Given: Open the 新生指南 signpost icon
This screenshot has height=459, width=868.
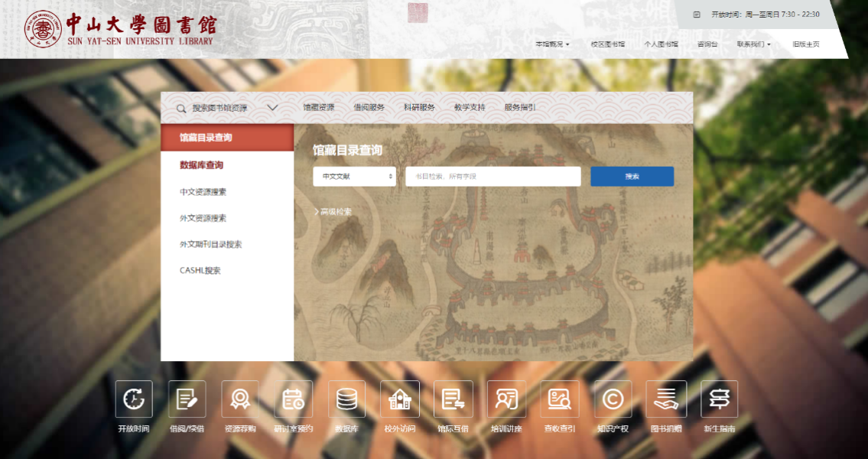Looking at the screenshot, I should coord(719,399).
